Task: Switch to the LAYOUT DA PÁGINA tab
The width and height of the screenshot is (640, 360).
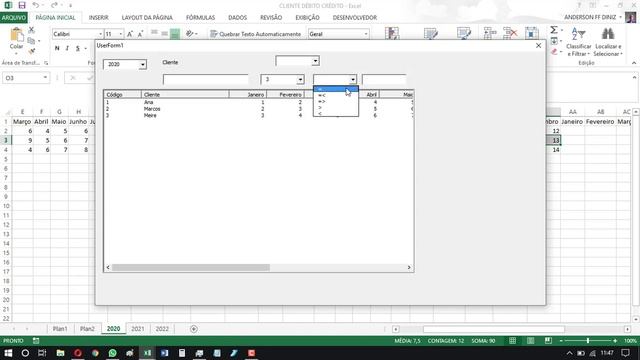Action: 147,18
